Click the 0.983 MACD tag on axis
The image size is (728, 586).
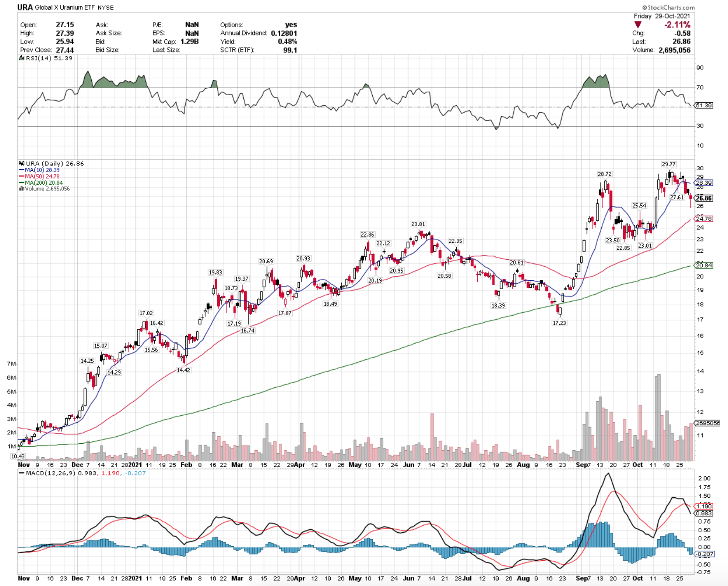pos(704,514)
